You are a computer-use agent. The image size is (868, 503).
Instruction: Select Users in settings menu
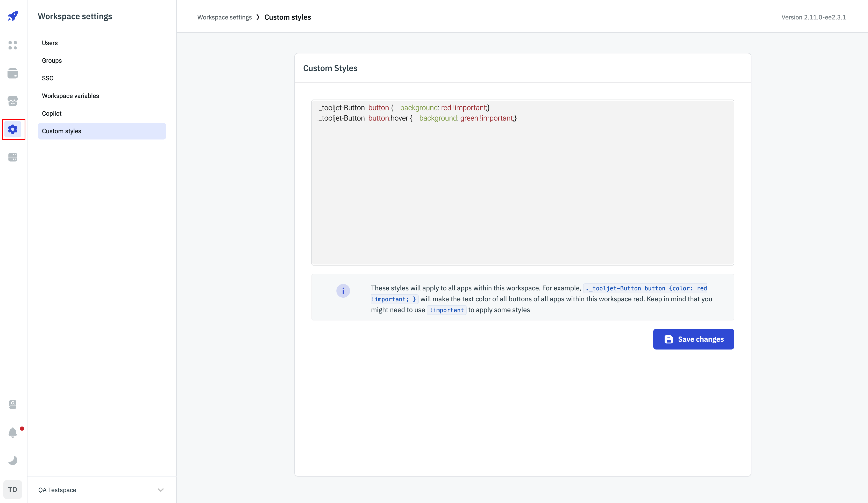click(x=49, y=43)
